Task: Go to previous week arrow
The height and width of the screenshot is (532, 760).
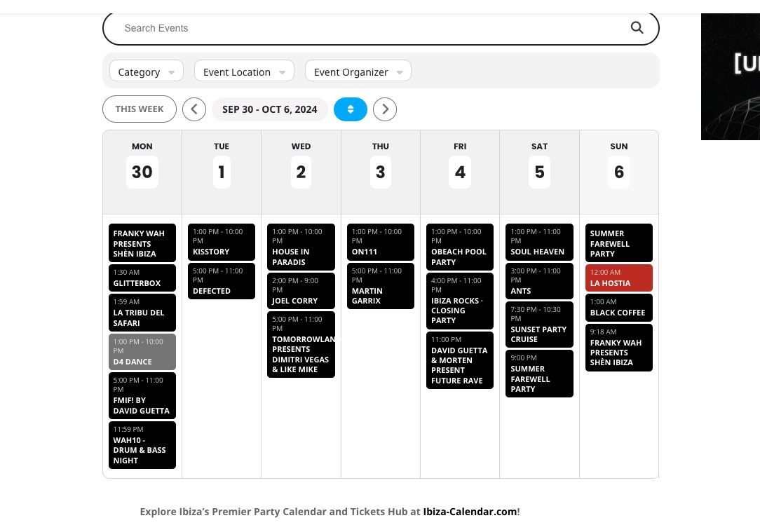Action: pos(194,109)
